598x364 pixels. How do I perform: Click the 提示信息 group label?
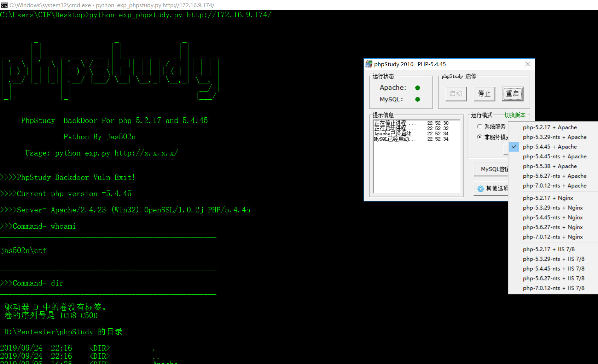383,115
